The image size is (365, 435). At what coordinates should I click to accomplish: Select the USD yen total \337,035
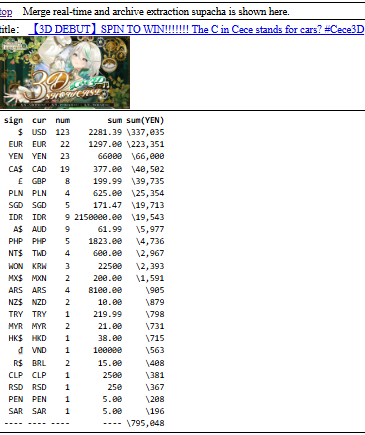point(145,132)
